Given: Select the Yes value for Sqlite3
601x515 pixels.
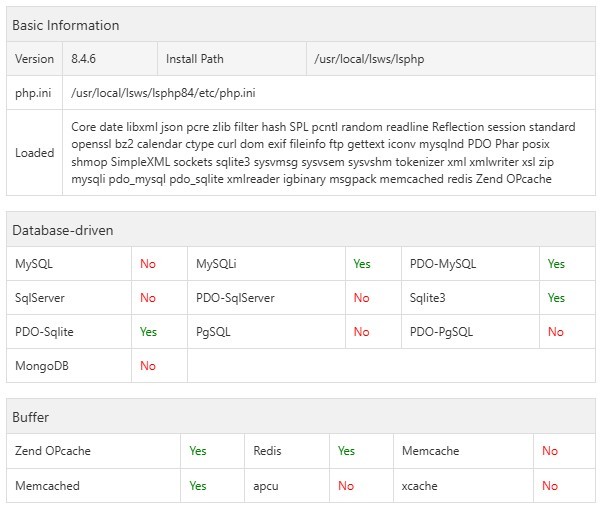Looking at the screenshot, I should click(x=556, y=298).
